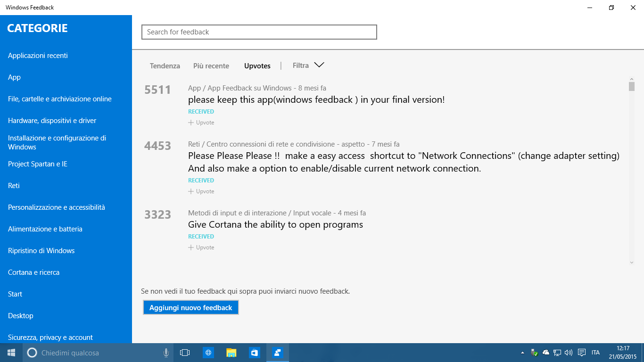Click Cortana circle icon in search box

pyautogui.click(x=32, y=353)
